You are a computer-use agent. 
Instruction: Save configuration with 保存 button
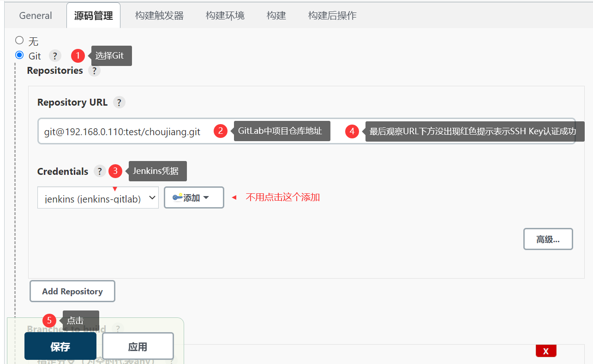point(60,346)
